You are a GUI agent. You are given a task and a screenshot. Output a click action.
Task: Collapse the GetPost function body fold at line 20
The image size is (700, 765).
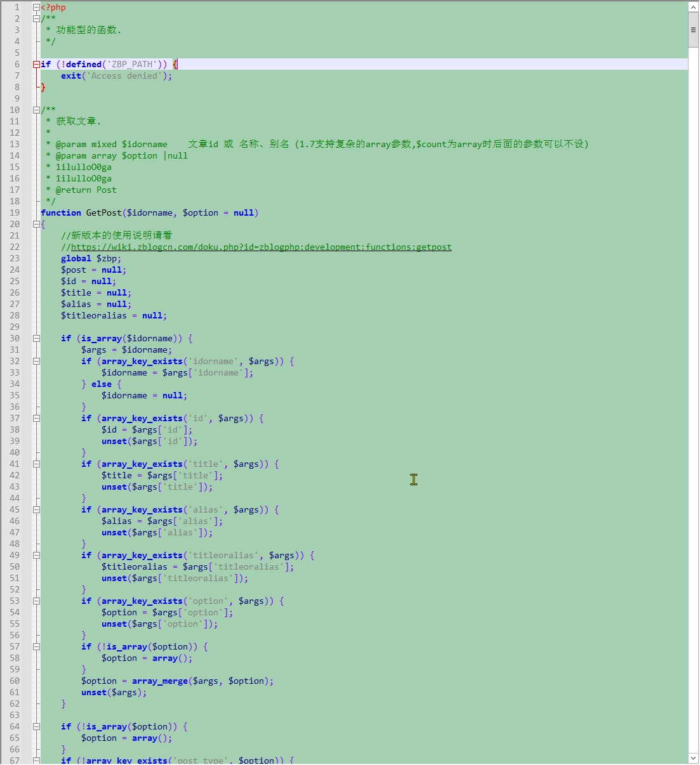pyautogui.click(x=36, y=224)
